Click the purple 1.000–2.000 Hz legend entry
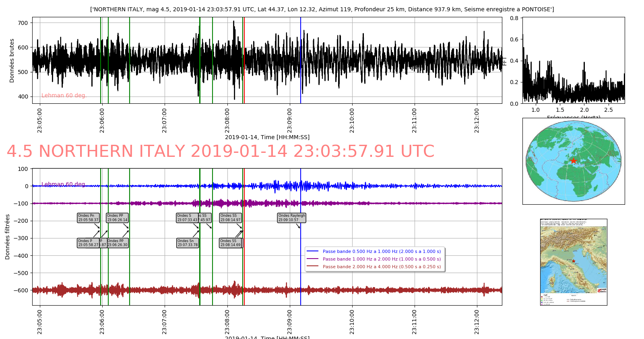 381,259
